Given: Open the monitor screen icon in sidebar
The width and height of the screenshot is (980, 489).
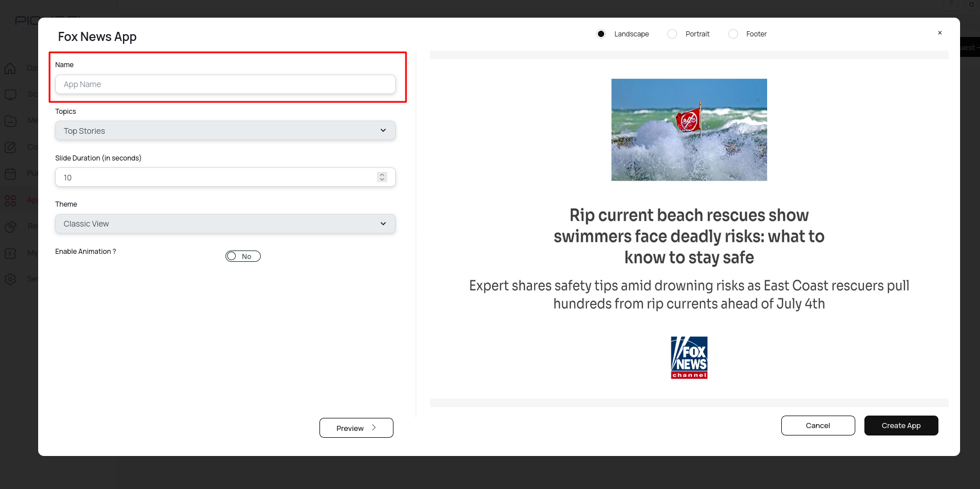Looking at the screenshot, I should pos(10,94).
